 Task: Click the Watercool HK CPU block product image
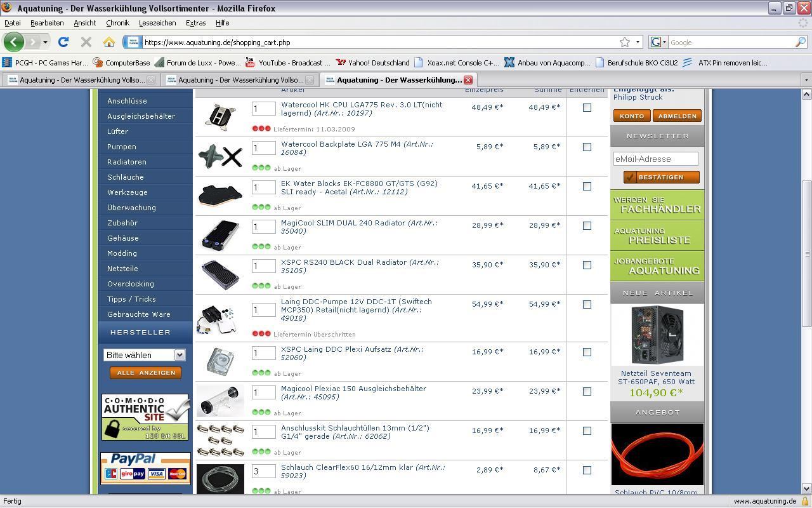coord(220,117)
